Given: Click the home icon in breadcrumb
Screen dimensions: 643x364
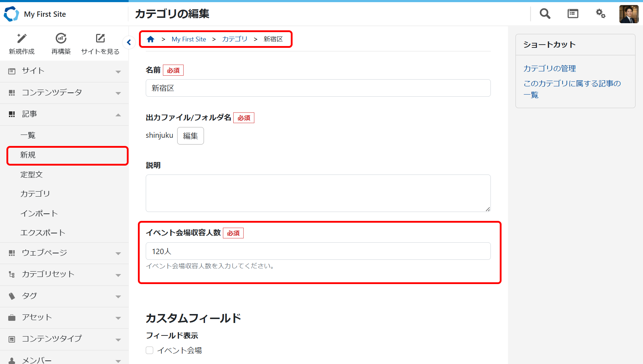Looking at the screenshot, I should [151, 39].
